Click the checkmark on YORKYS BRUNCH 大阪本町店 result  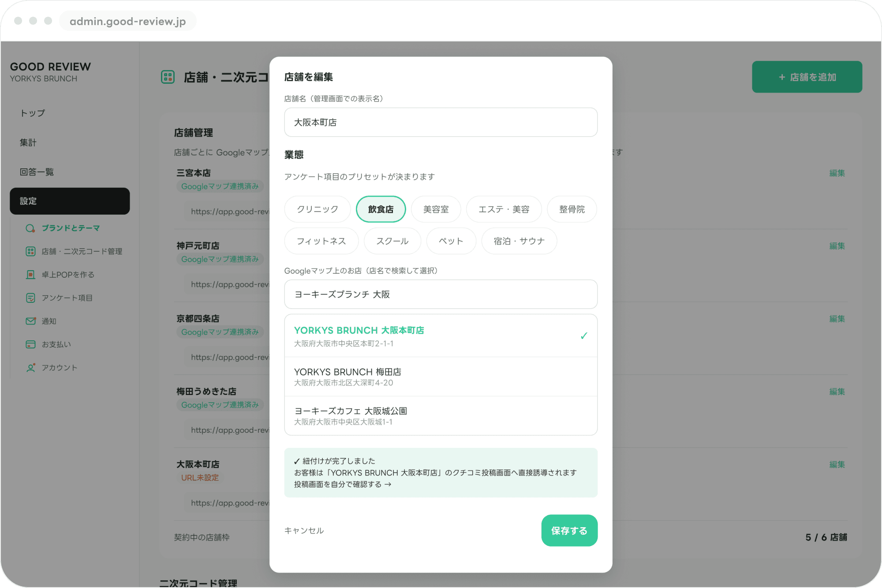(x=584, y=336)
